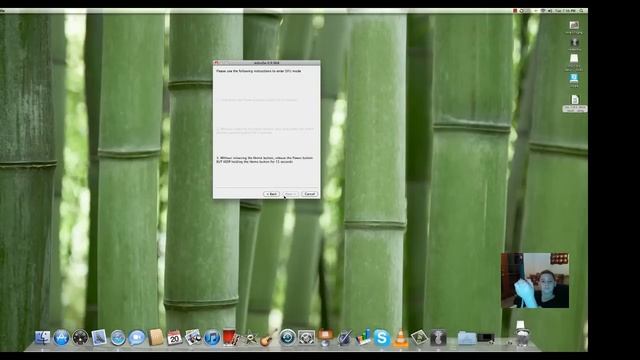Launch VLC traffic cone icon
The height and width of the screenshot is (360, 640).
(400, 339)
